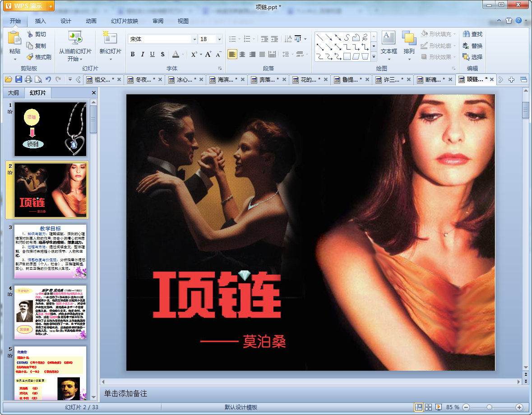Close the slide panel with X
Viewport: 532px width, 415px height.
coord(94,92)
